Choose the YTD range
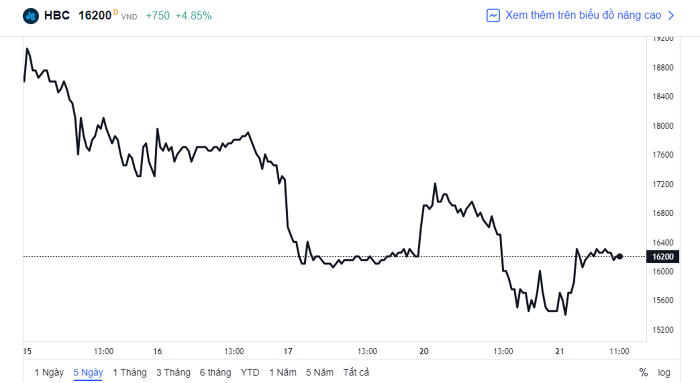Viewport: 700px width, 383px height. (250, 372)
